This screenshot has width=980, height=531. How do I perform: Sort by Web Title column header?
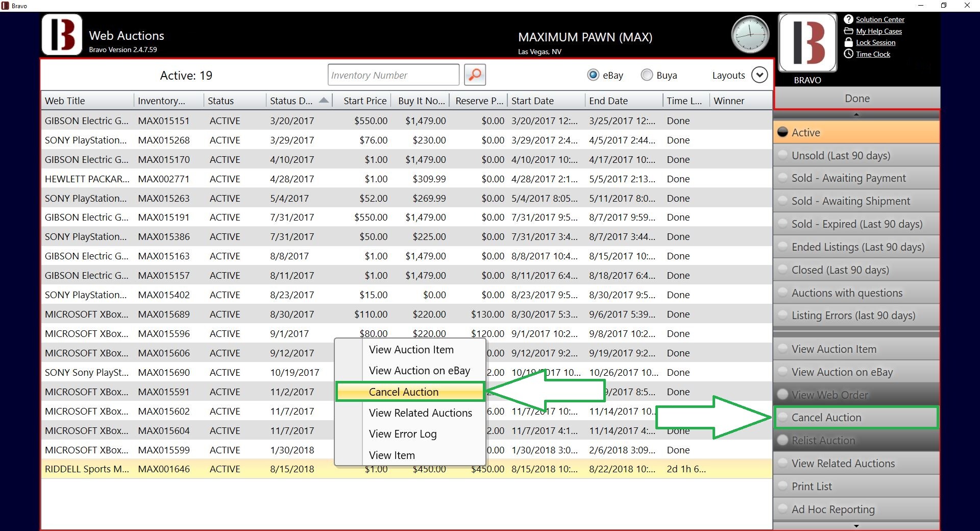[x=88, y=101]
